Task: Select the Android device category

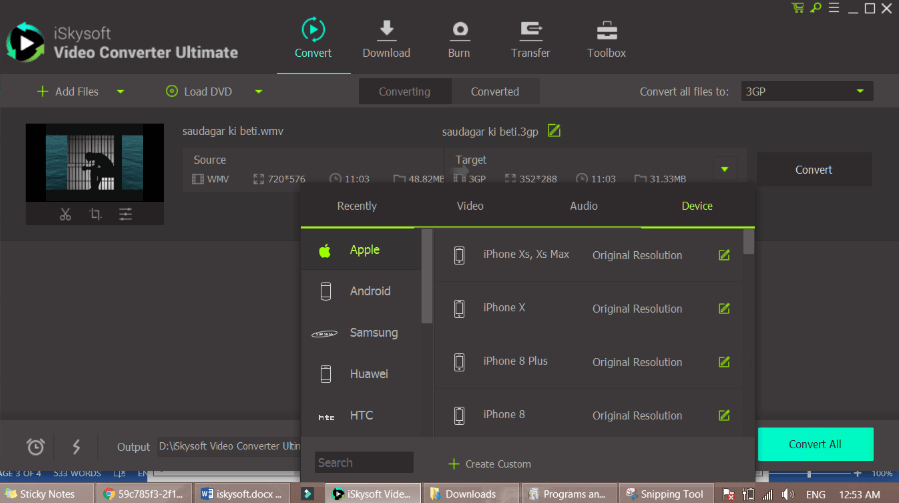Action: (x=361, y=291)
